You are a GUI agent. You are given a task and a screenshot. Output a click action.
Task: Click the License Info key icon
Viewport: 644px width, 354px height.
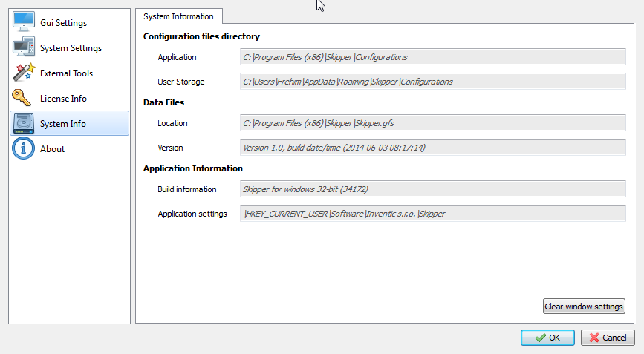[23, 99]
